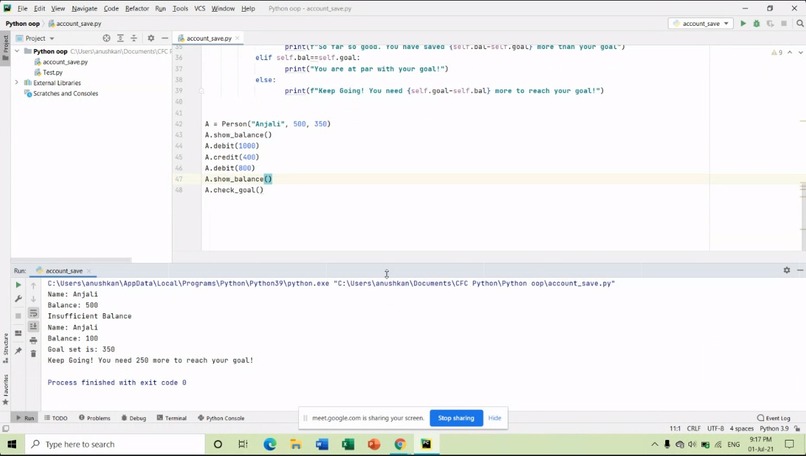This screenshot has height=456, width=806.
Task: Clear console with trash icon
Action: pyautogui.click(x=33, y=354)
